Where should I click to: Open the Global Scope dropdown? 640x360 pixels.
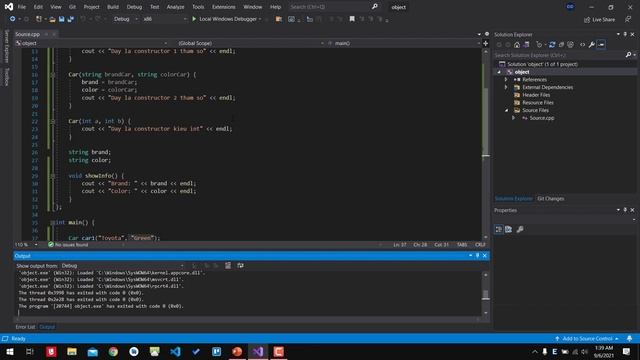pos(251,43)
